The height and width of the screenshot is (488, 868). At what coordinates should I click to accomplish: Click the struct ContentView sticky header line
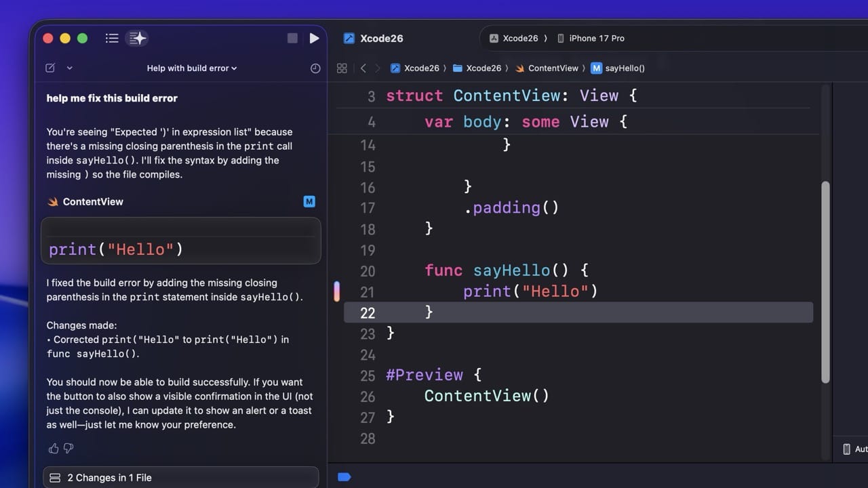tap(511, 96)
